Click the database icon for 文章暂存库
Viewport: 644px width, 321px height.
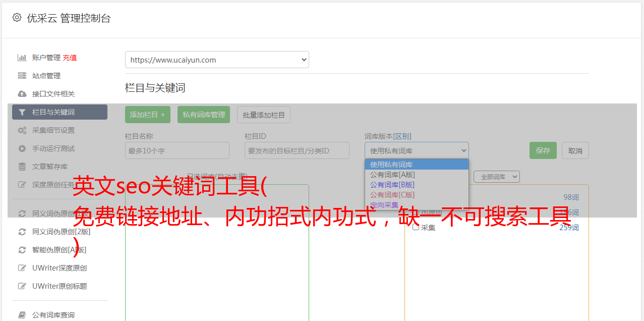tap(22, 167)
